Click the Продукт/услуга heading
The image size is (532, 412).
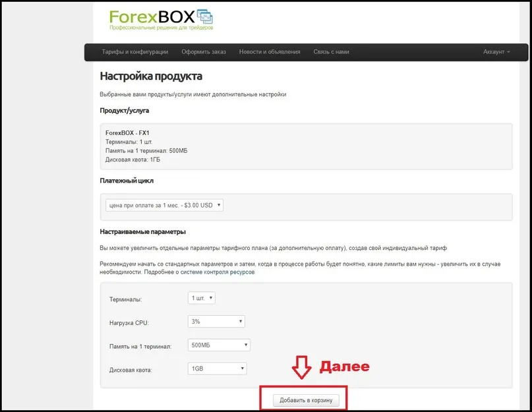pyautogui.click(x=125, y=111)
